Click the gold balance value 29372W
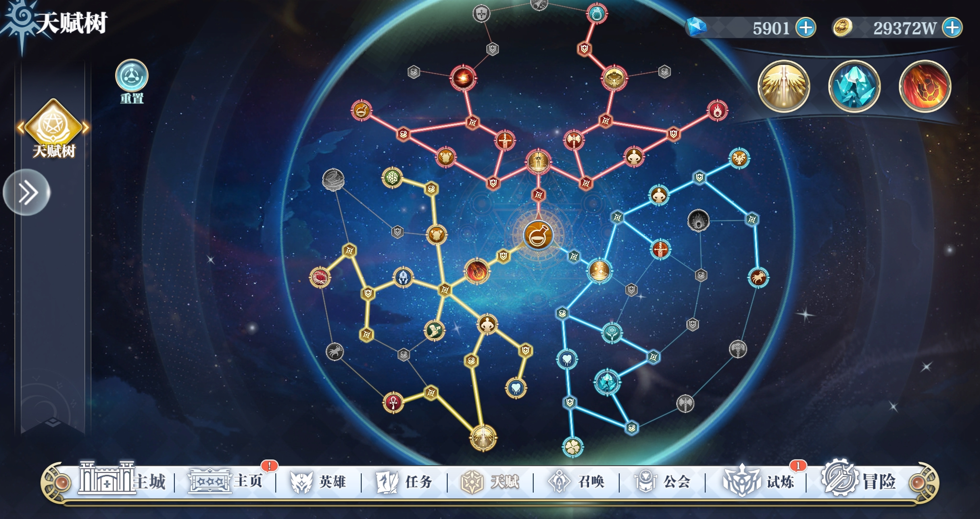 point(905,28)
